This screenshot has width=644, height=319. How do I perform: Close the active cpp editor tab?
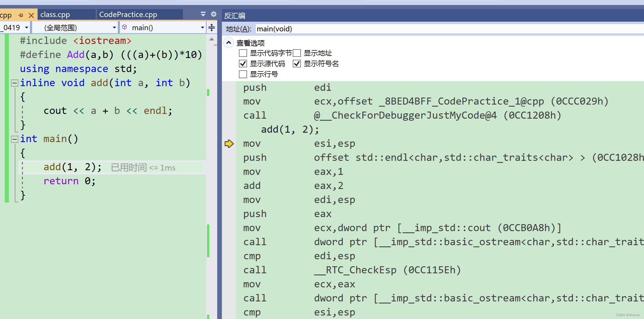pos(31,15)
